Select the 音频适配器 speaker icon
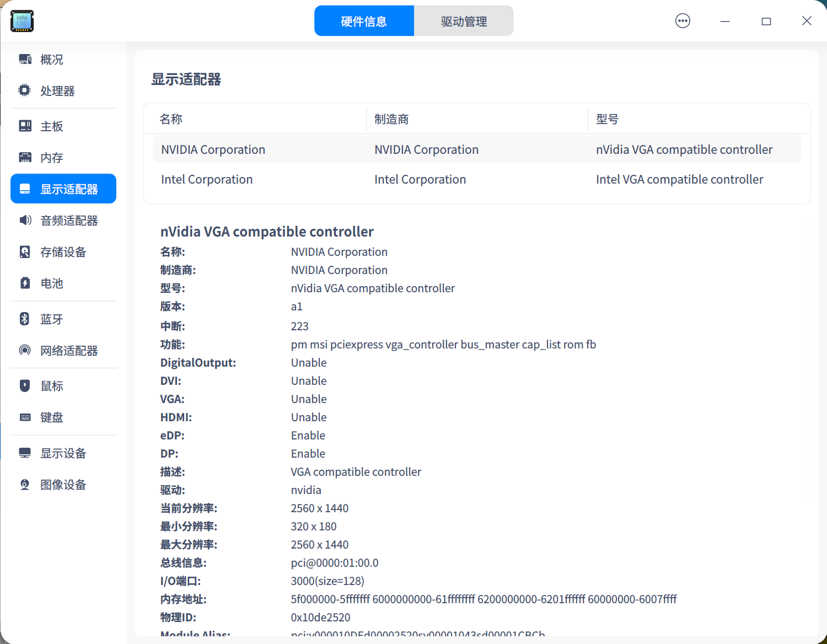Viewport: 827px width, 644px height. tap(25, 220)
